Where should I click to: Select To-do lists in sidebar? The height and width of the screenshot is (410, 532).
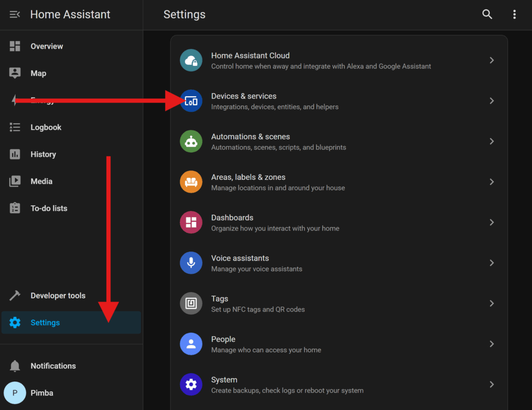(x=49, y=208)
